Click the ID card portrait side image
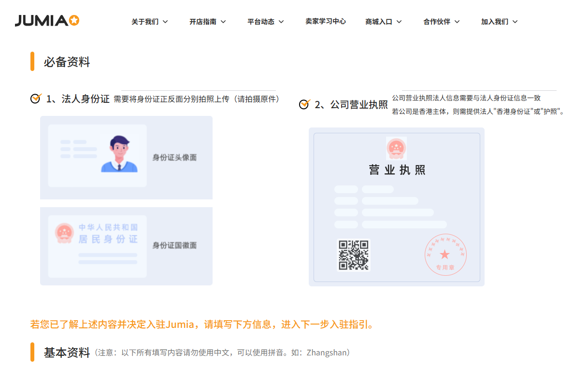This screenshot has height=381, width=588. point(126,157)
